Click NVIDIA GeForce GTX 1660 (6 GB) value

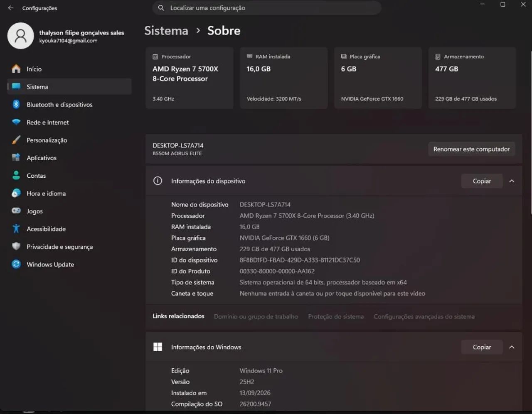coord(284,238)
